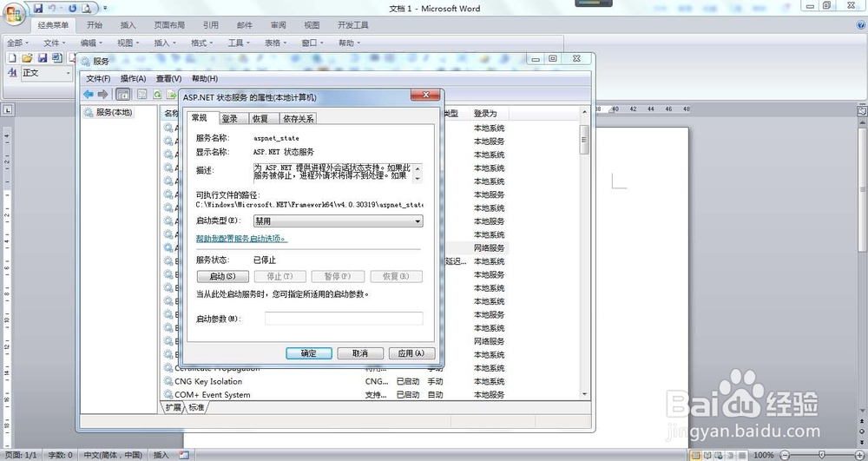The image size is (868, 461).
Task: Click the 取消 button
Action: coord(360,353)
